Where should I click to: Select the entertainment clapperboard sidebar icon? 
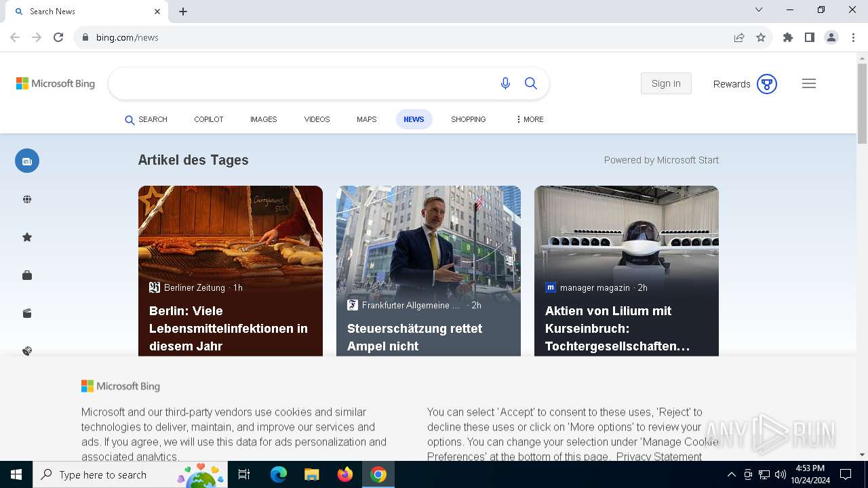(27, 313)
